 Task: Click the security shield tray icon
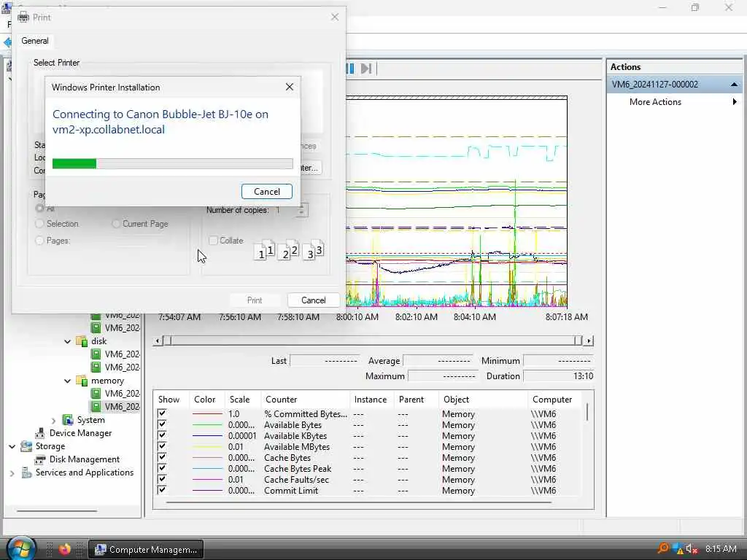coord(679,549)
